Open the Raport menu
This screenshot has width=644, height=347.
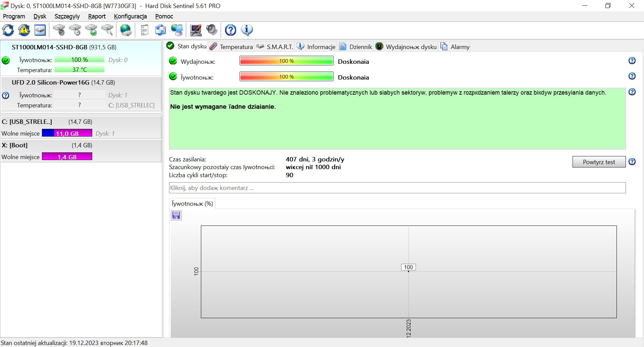coord(97,16)
